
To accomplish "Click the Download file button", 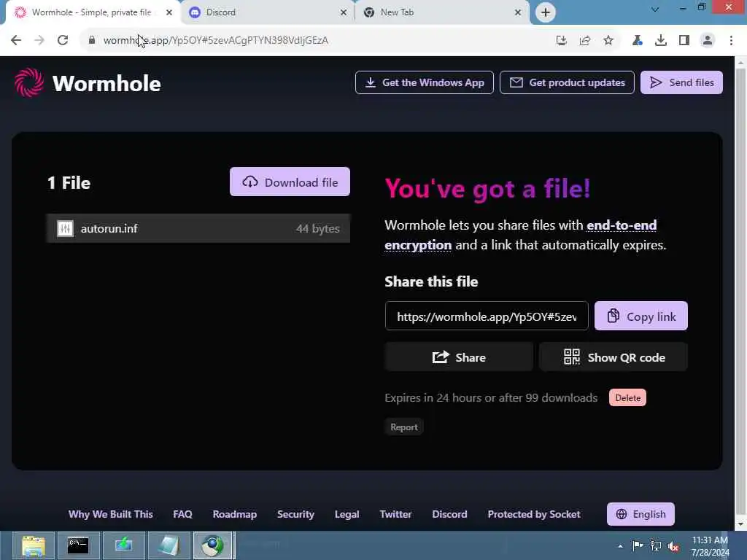I will (290, 182).
